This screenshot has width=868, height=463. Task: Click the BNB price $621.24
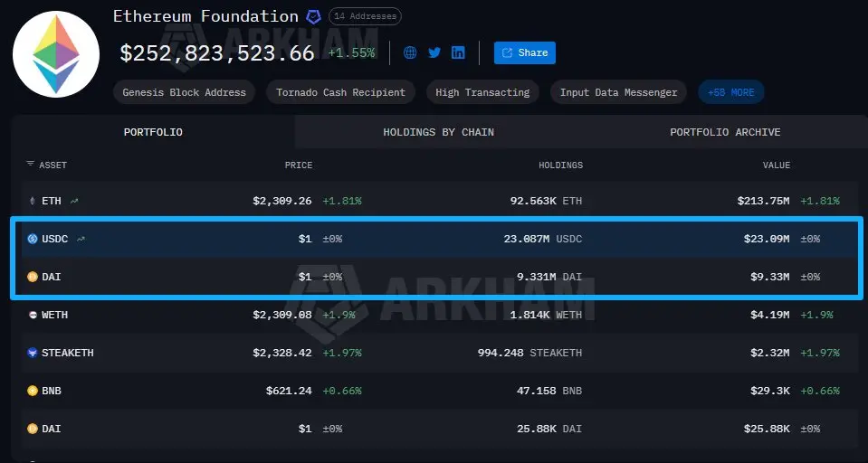289,391
